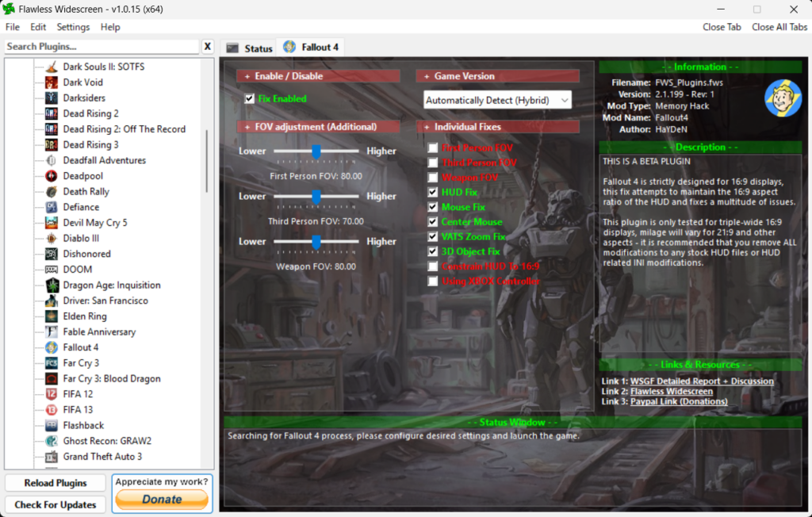
Task: Click the DOOM plugin icon
Action: click(x=52, y=270)
